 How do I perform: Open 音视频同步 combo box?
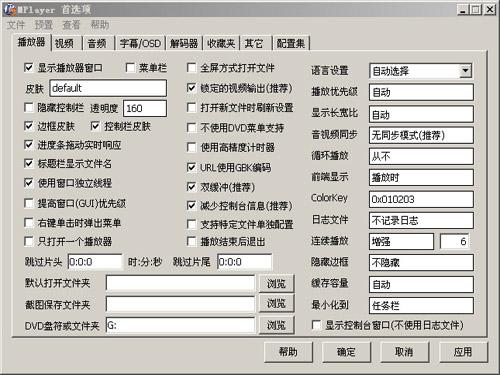point(421,135)
